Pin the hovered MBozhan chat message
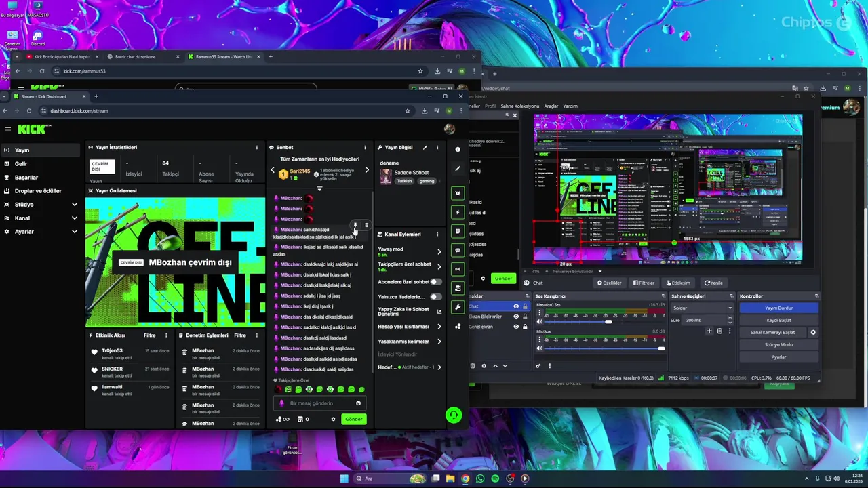 355,225
